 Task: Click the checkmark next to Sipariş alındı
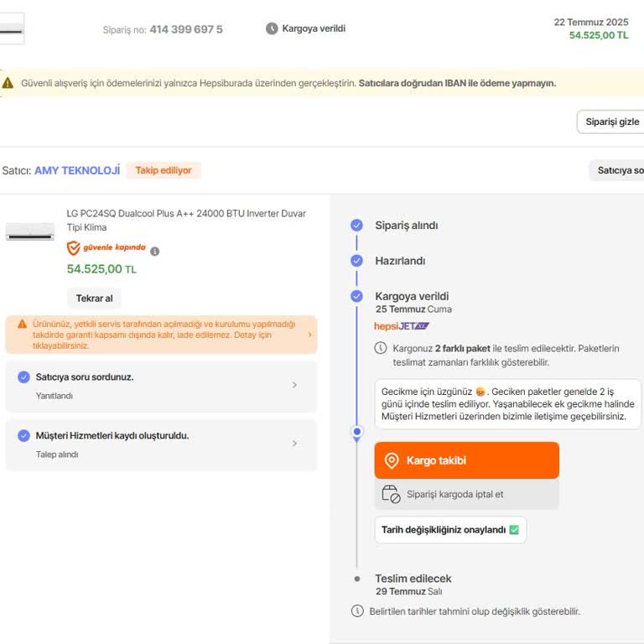click(356, 225)
